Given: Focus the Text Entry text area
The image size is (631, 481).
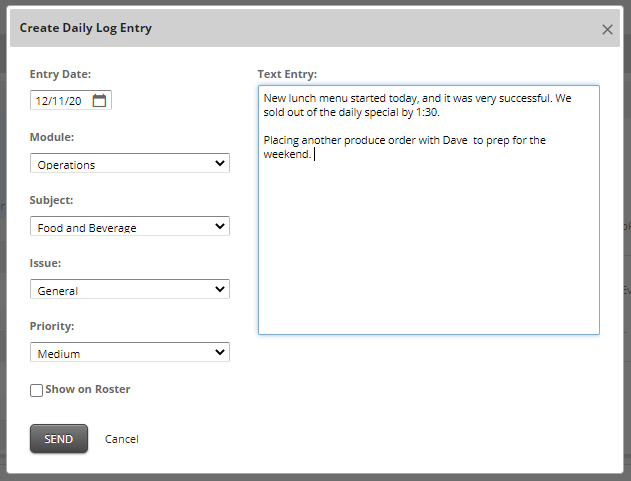Looking at the screenshot, I should [428, 240].
